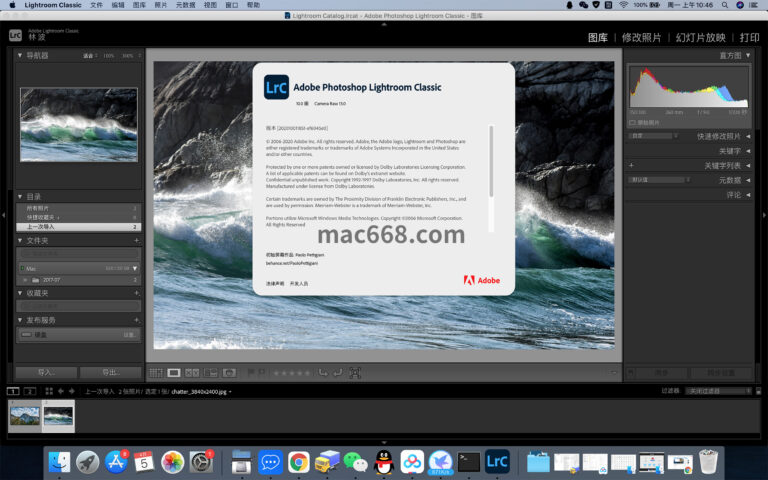Rotate photo clockwise

coord(337,373)
